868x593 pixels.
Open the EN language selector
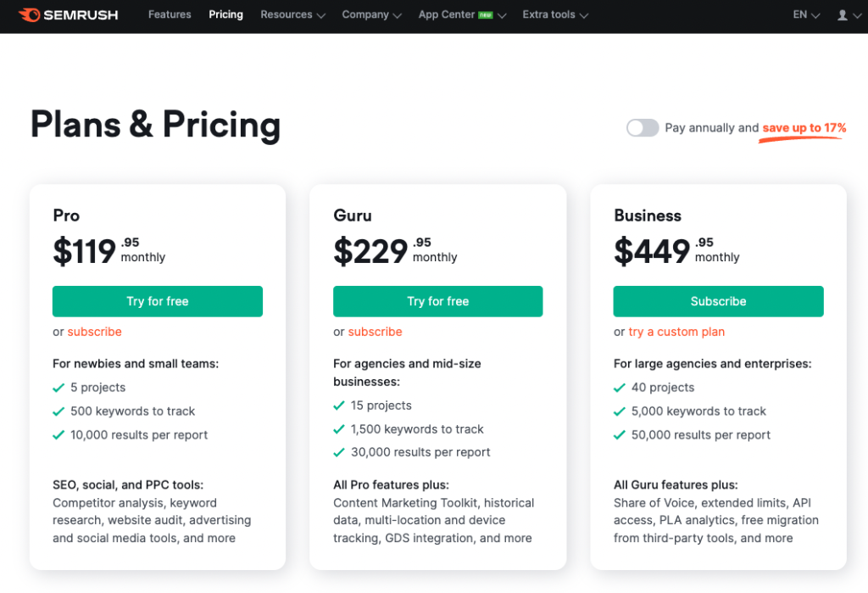(806, 15)
